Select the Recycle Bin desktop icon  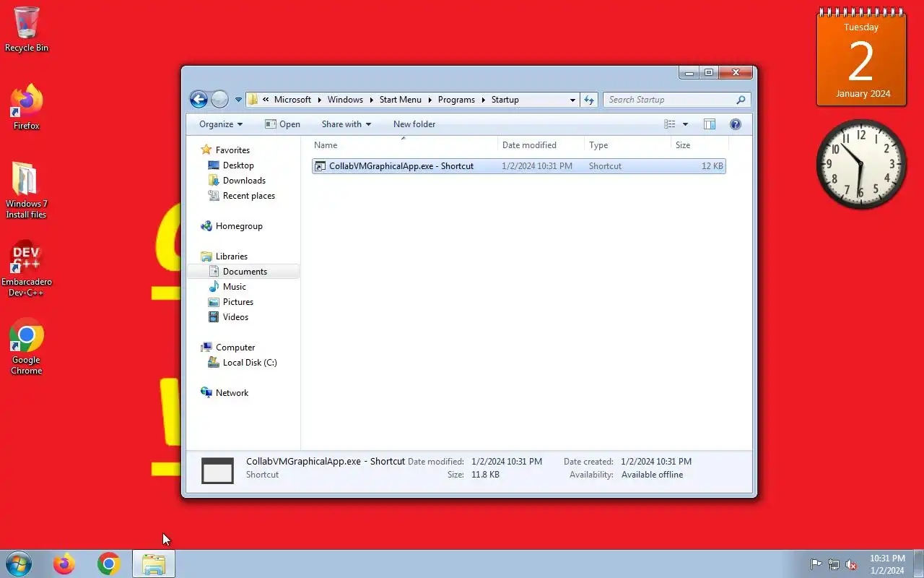27,30
